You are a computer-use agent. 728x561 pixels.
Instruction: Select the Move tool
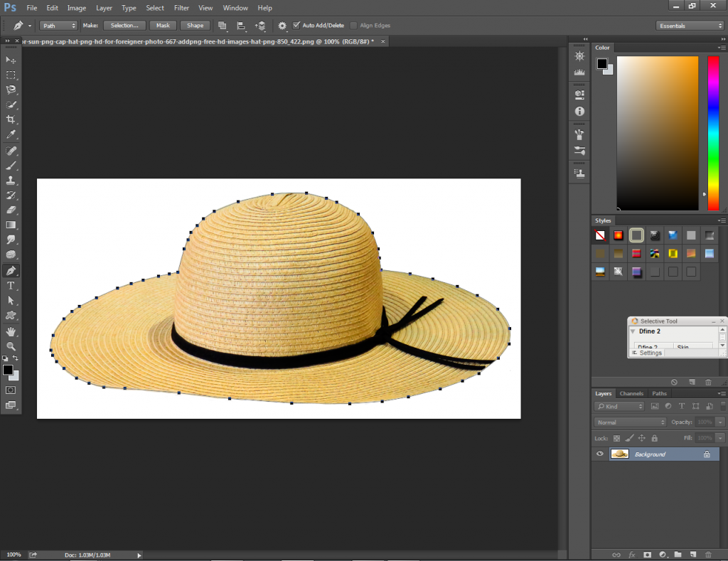click(x=11, y=60)
